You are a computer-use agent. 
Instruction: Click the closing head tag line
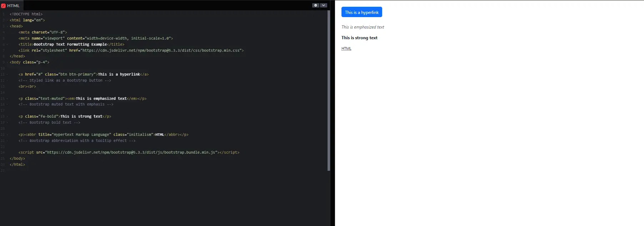17,56
